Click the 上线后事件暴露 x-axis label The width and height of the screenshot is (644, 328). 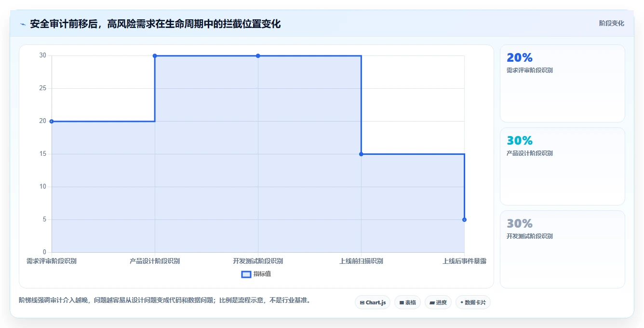(464, 261)
